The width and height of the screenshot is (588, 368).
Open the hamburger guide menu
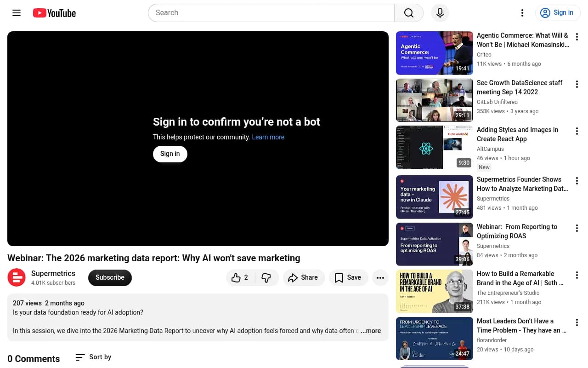tap(17, 13)
